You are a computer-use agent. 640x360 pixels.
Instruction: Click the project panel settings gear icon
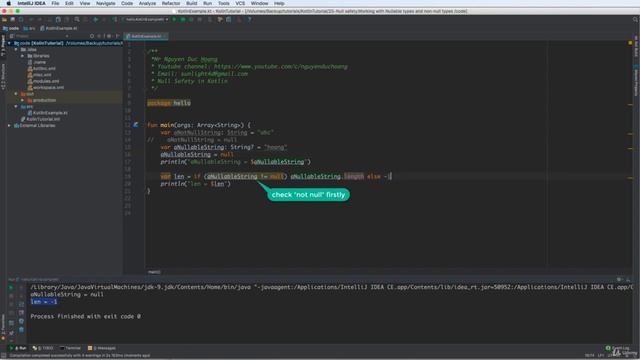point(109,36)
